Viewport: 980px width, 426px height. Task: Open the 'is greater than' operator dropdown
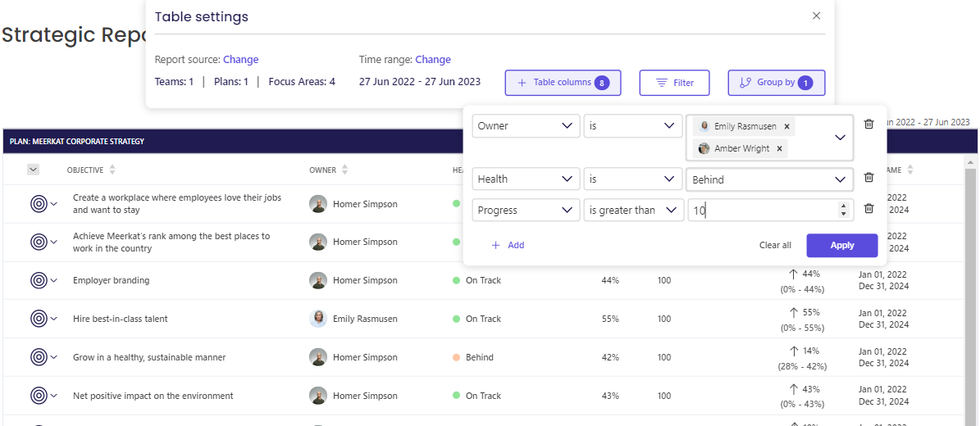[x=633, y=211]
